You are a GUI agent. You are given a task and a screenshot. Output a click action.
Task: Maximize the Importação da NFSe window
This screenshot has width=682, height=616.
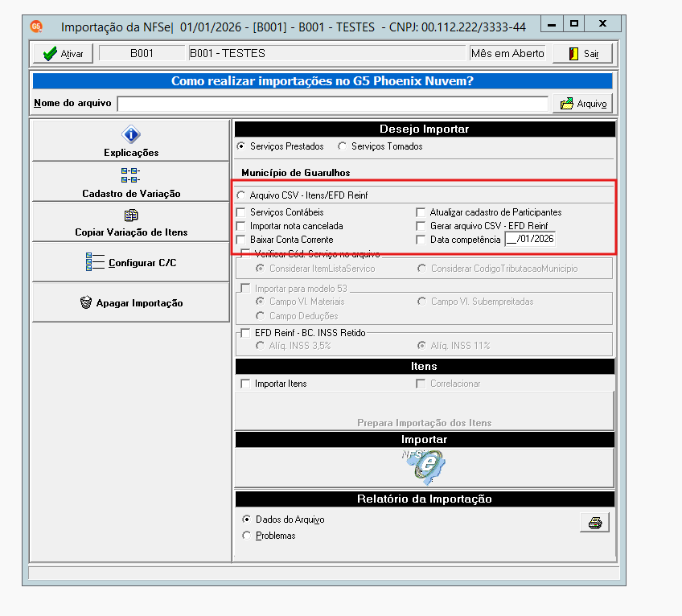point(574,24)
